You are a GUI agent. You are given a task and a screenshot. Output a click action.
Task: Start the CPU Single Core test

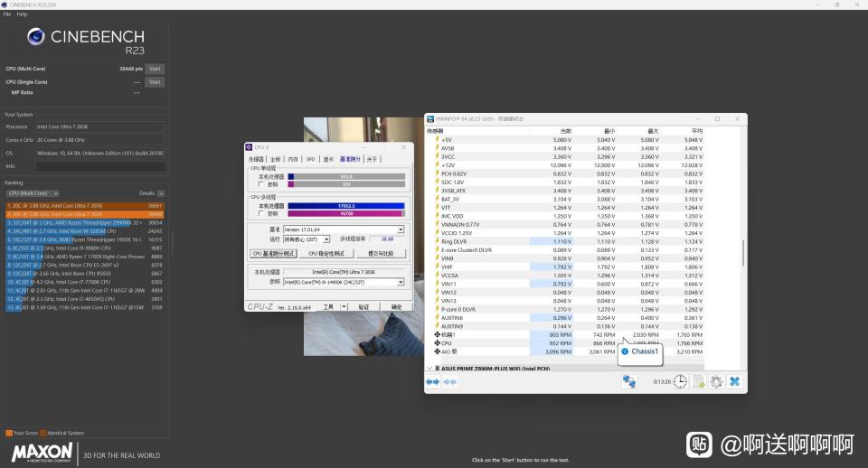click(155, 82)
